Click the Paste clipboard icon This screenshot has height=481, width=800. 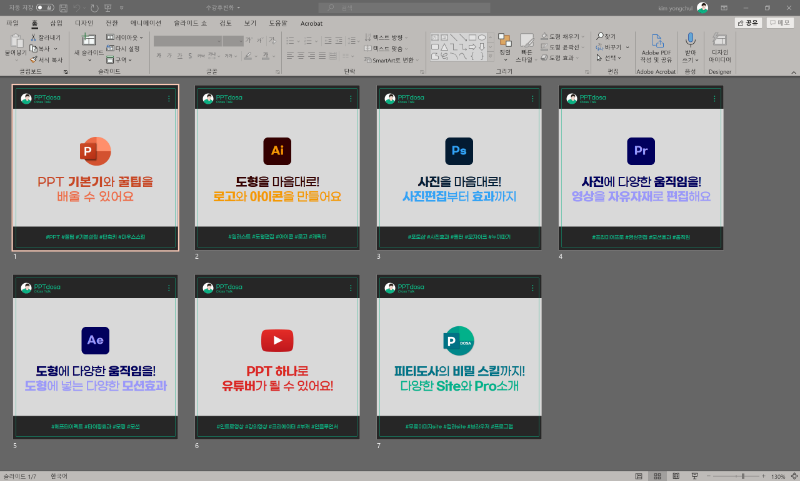(14, 42)
